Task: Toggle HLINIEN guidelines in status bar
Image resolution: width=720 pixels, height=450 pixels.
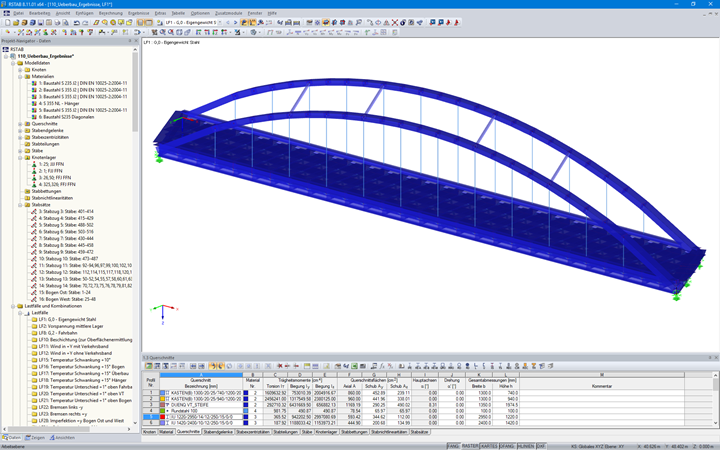Action: pos(526,446)
